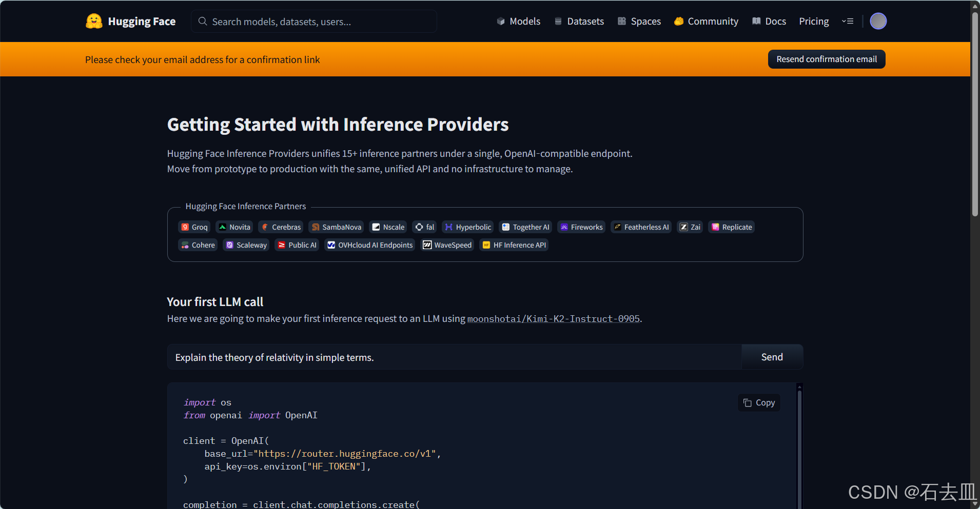The height and width of the screenshot is (509, 980).
Task: Open the moonshotai/Kimi-K2-Instruct-0905 model link
Action: (554, 319)
